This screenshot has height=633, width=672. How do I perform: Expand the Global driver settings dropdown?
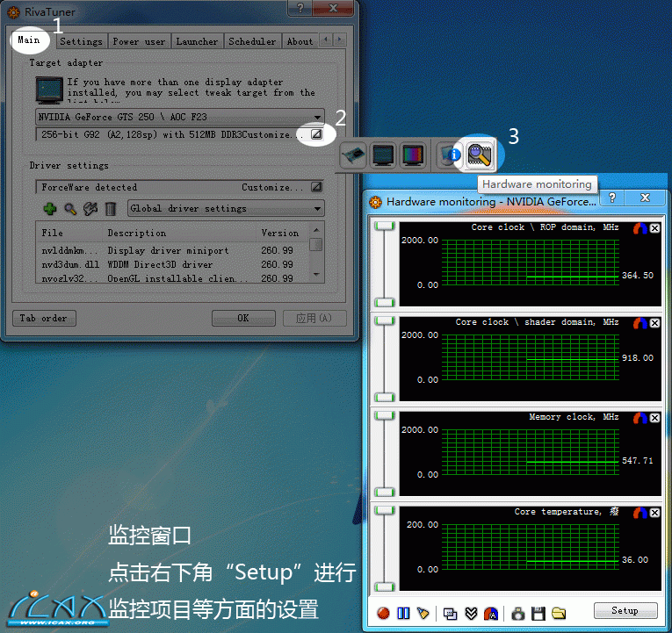pyautogui.click(x=317, y=209)
